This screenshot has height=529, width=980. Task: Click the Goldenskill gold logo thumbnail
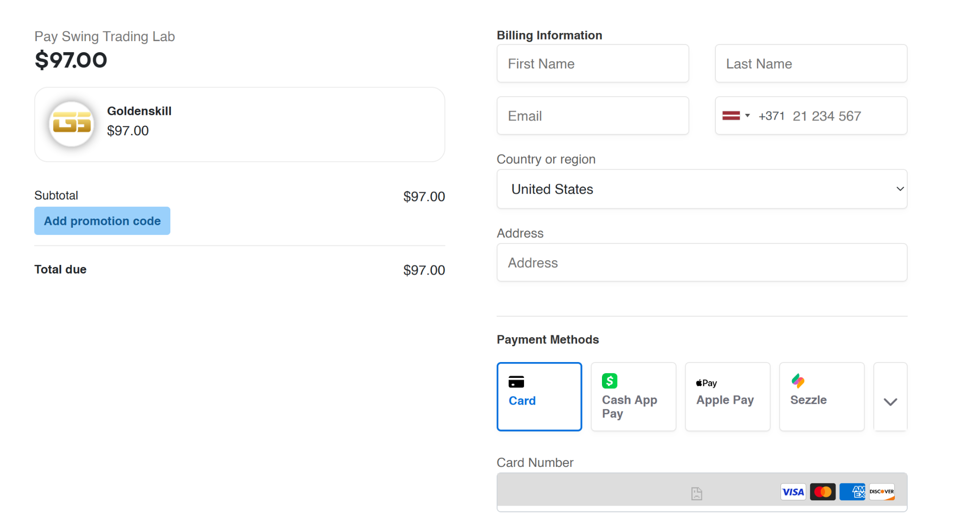pos(72,124)
